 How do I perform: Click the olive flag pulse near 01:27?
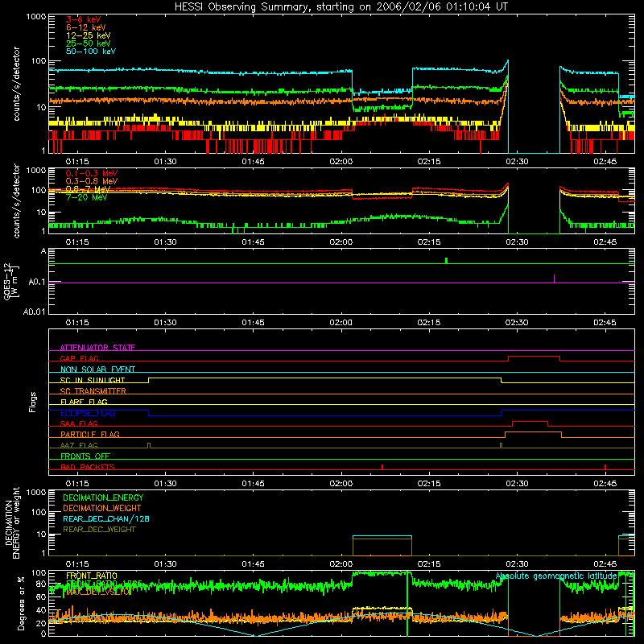coord(149,445)
